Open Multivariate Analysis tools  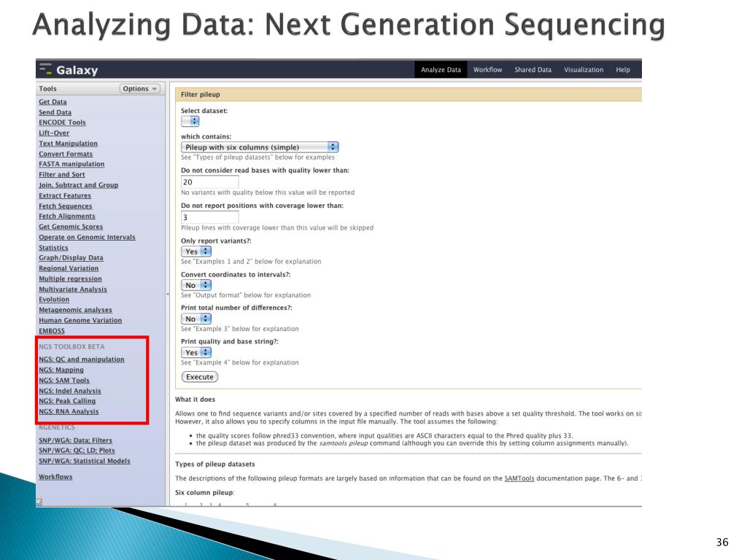[x=73, y=289]
